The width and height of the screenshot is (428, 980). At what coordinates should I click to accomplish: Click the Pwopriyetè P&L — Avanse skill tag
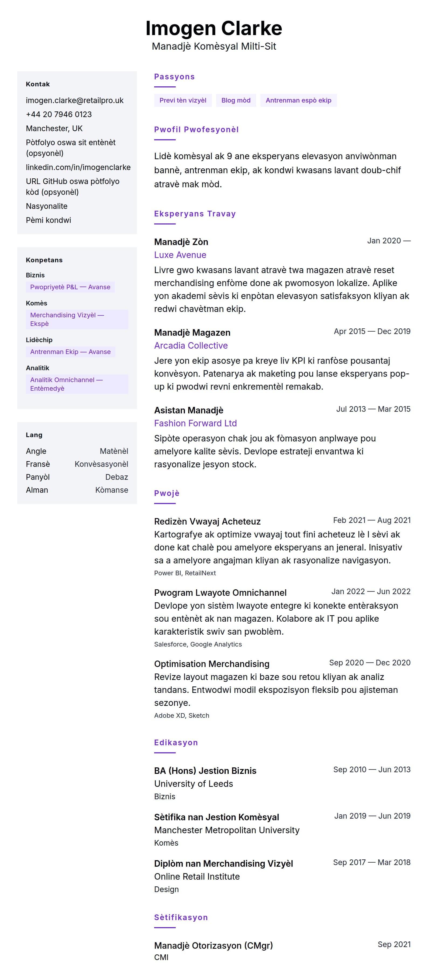click(70, 287)
